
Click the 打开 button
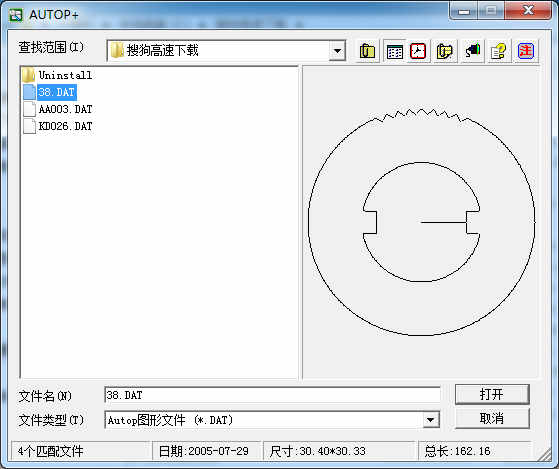(492, 394)
